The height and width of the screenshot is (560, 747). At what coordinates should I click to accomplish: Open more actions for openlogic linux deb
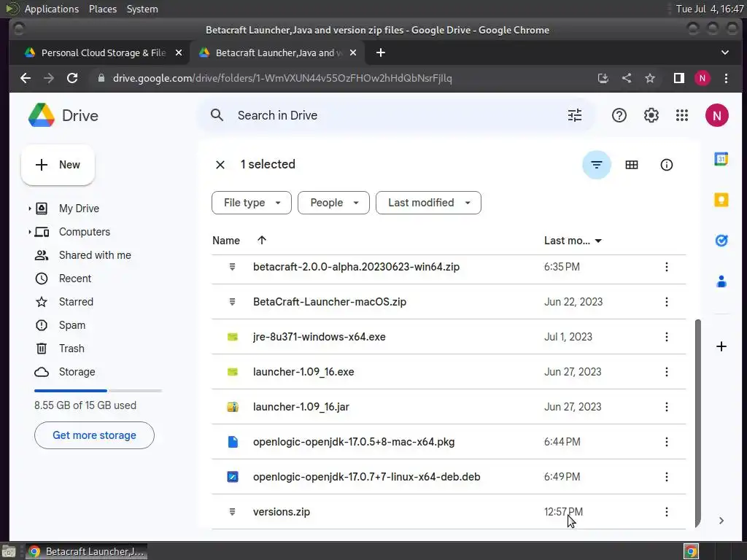pos(667,477)
